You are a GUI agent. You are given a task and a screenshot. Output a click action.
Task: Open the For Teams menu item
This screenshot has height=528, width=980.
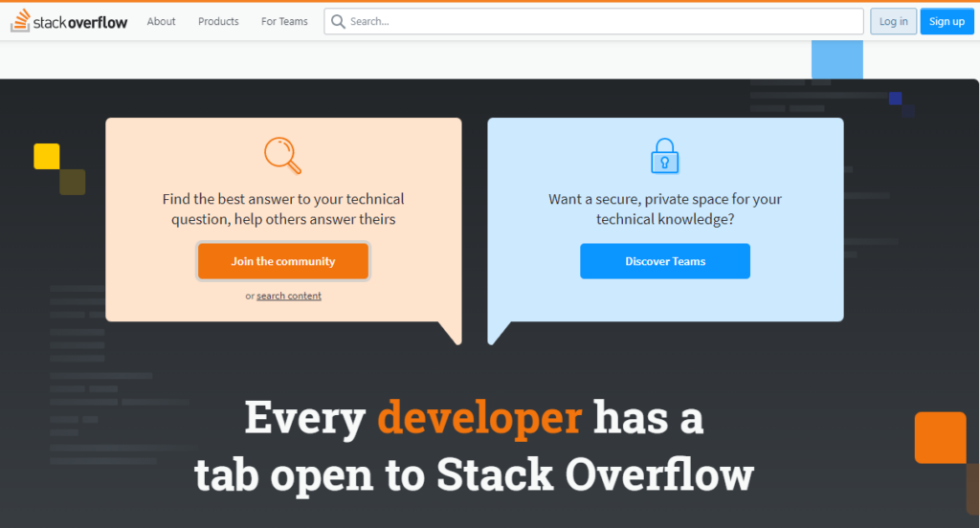coord(284,21)
